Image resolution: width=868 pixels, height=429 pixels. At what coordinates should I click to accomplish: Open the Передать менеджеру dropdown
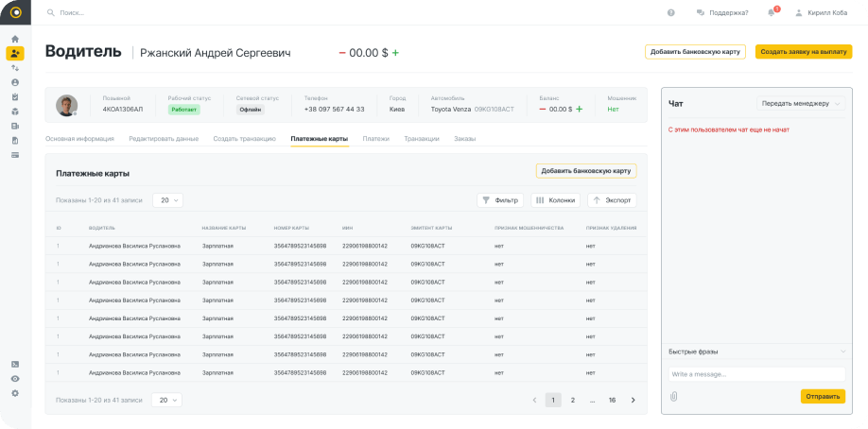click(800, 103)
